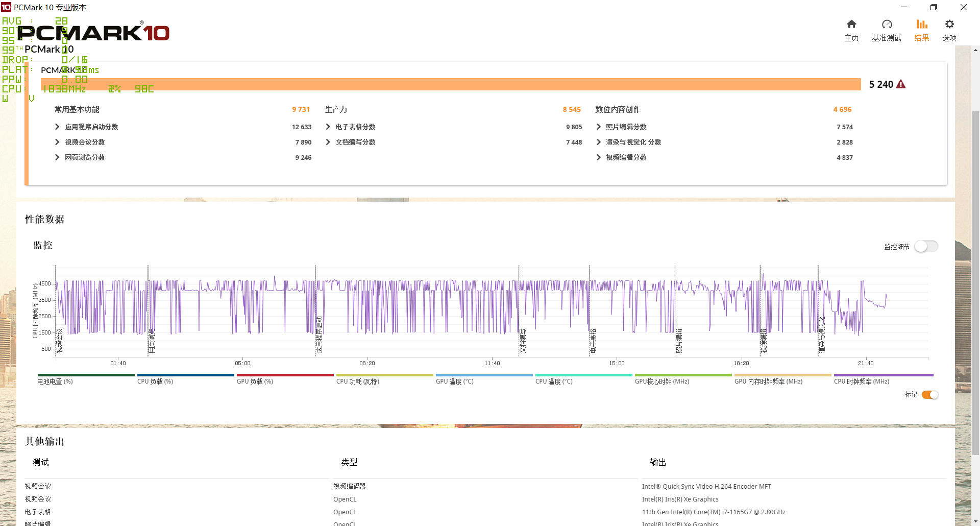Image resolution: width=980 pixels, height=526 pixels.
Task: Open the 结果 results bar-chart icon
Action: (922, 25)
